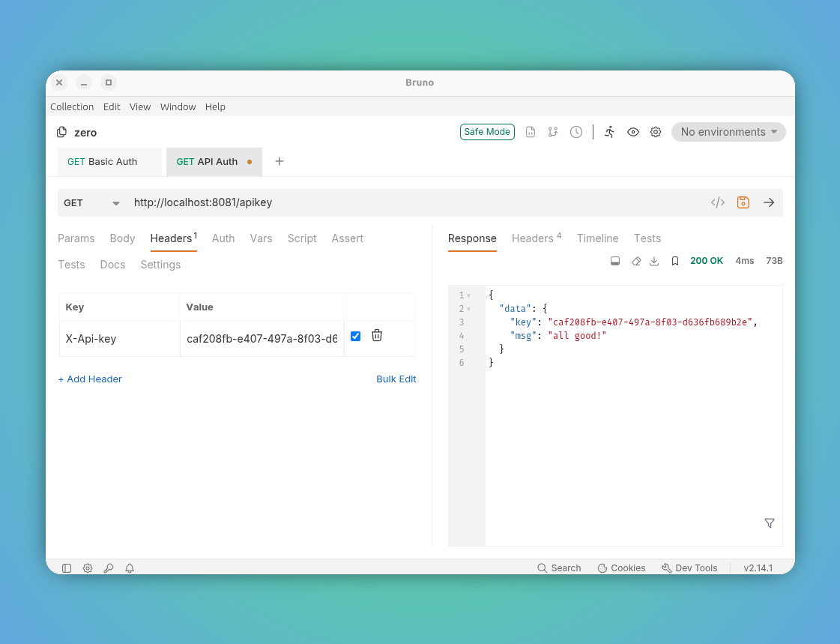Uncheck the X-Api-key header checkbox

pos(355,336)
